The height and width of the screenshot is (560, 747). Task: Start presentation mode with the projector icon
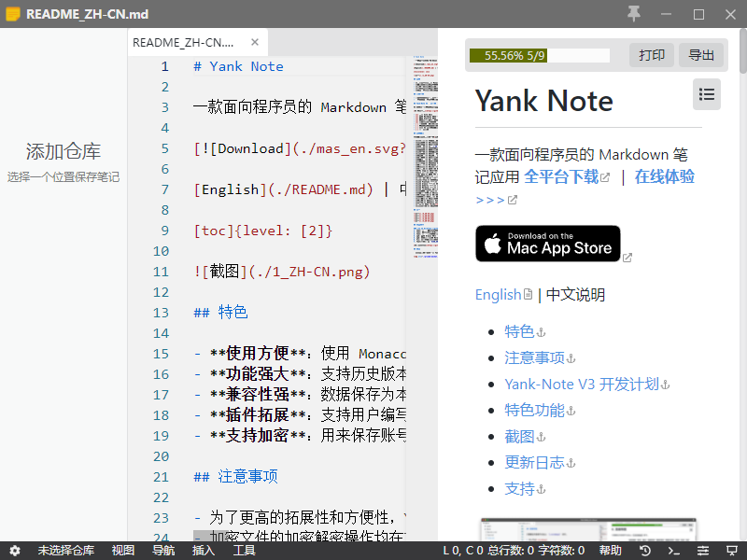pos(731,550)
